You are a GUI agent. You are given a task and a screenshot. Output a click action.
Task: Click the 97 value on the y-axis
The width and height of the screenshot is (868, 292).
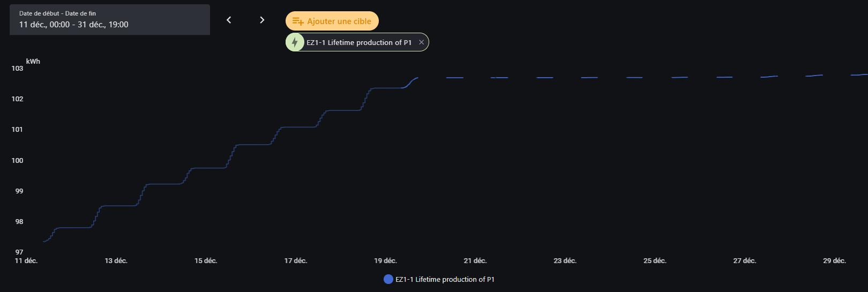pyautogui.click(x=19, y=252)
